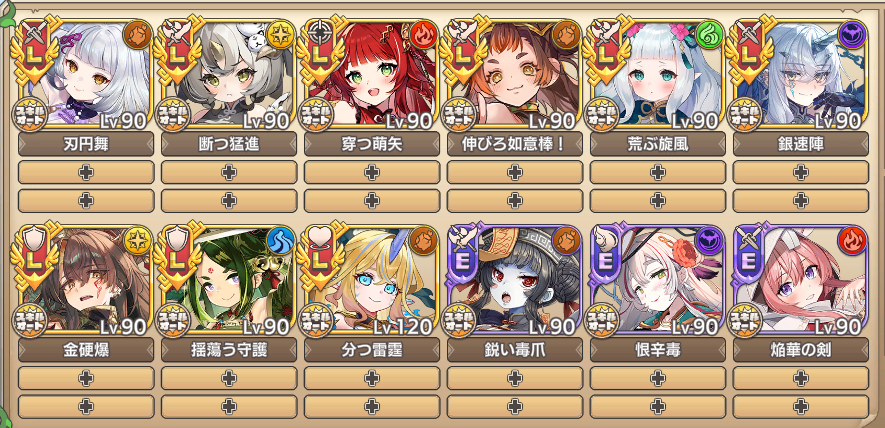Click the dark element icon on 銀速陣 card
Screen dimensions: 885x428
click(851, 34)
